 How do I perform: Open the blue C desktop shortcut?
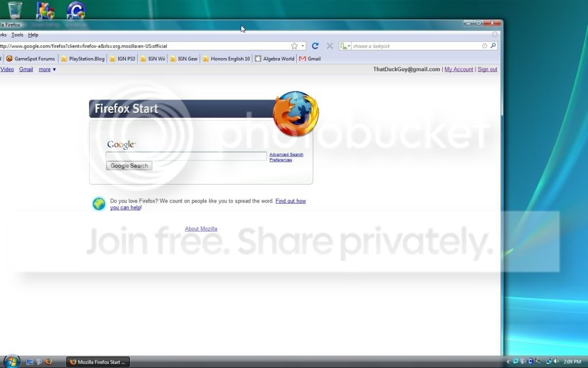pyautogui.click(x=76, y=10)
